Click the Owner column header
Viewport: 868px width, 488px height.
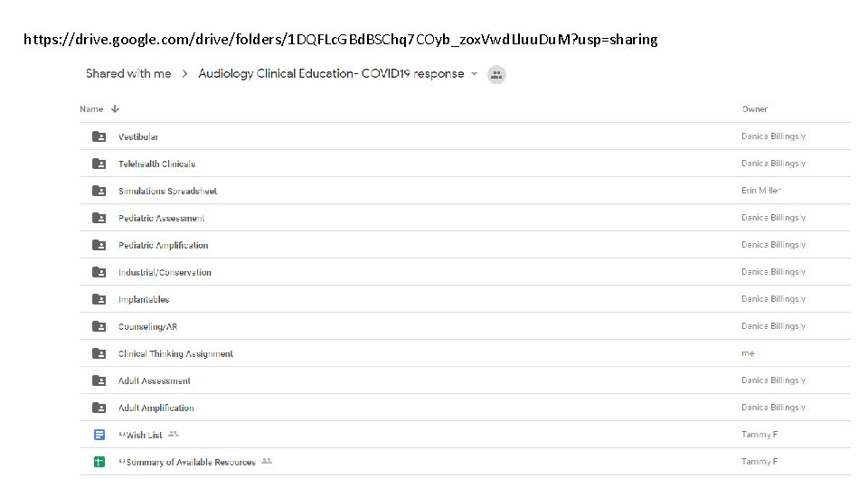tap(754, 109)
